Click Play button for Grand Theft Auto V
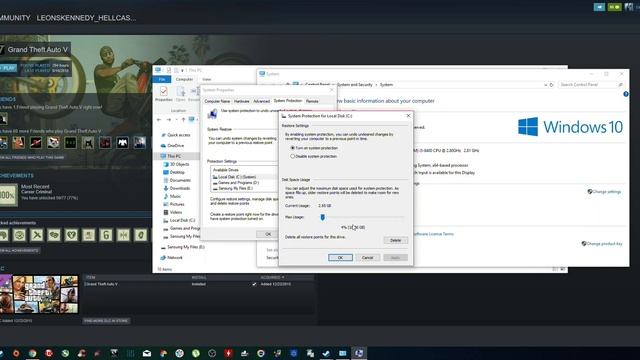 (8, 68)
